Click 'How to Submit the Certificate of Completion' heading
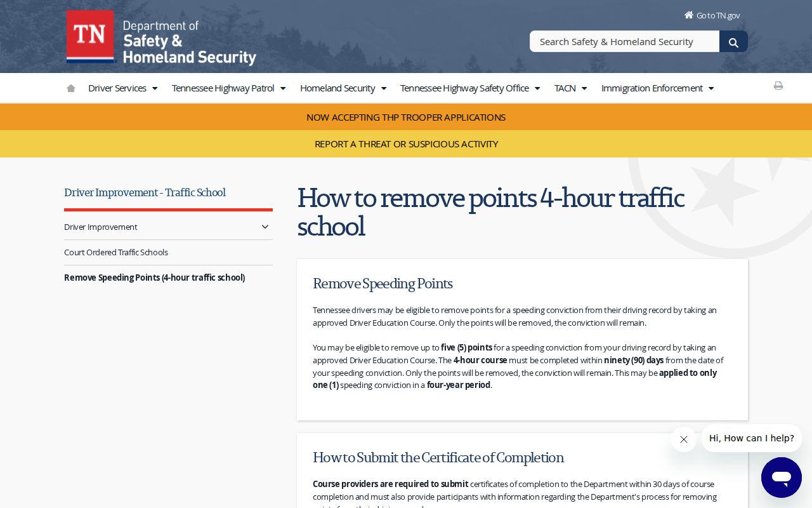The image size is (812, 508). [438, 457]
